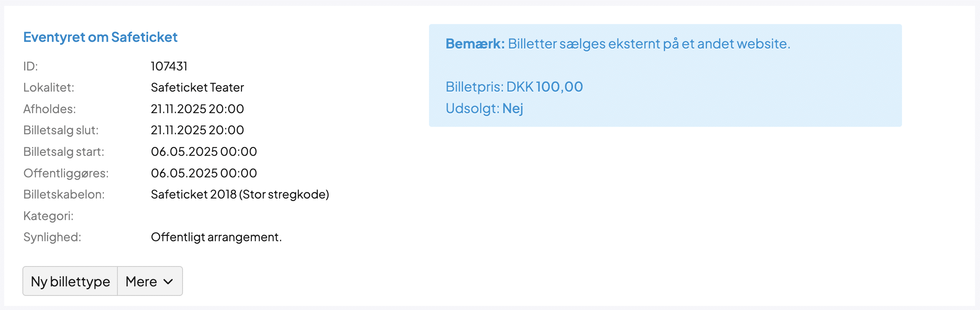Click the Offentliggøres date value
The height and width of the screenshot is (310, 980).
(x=204, y=173)
